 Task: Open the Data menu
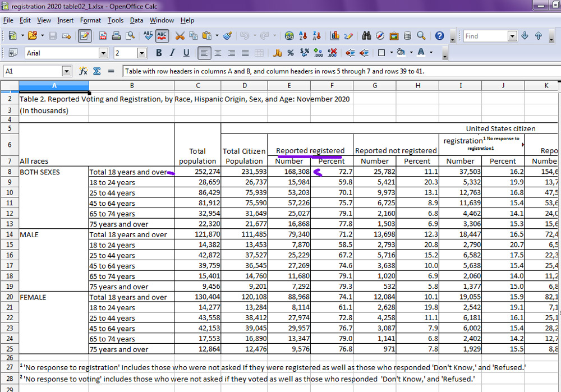tap(136, 20)
